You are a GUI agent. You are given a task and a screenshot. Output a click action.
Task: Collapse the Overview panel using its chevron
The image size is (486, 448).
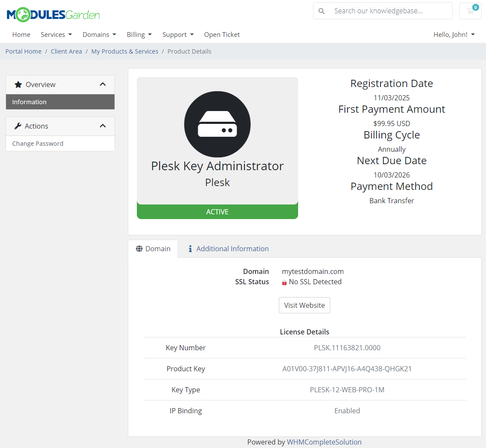pos(103,84)
